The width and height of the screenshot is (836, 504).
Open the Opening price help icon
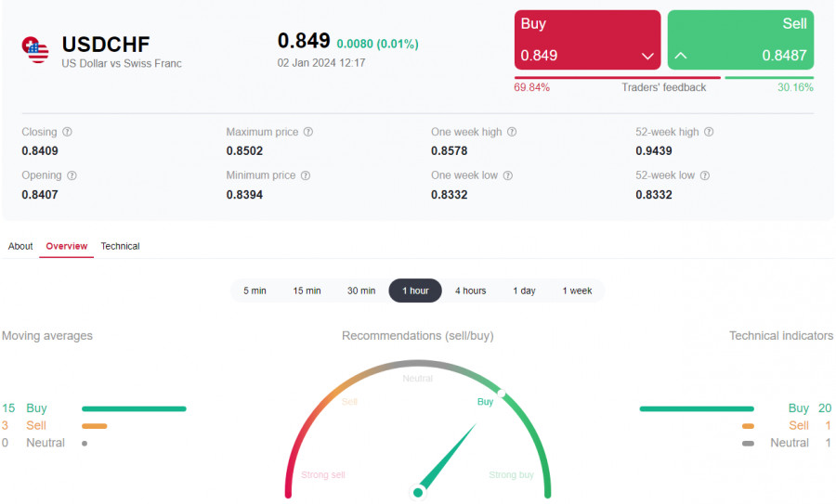(72, 175)
